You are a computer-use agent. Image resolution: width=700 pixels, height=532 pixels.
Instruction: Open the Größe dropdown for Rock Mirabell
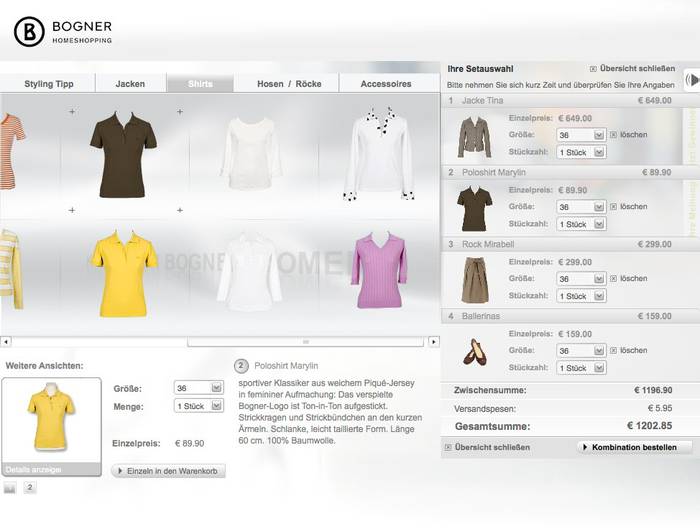click(x=581, y=278)
